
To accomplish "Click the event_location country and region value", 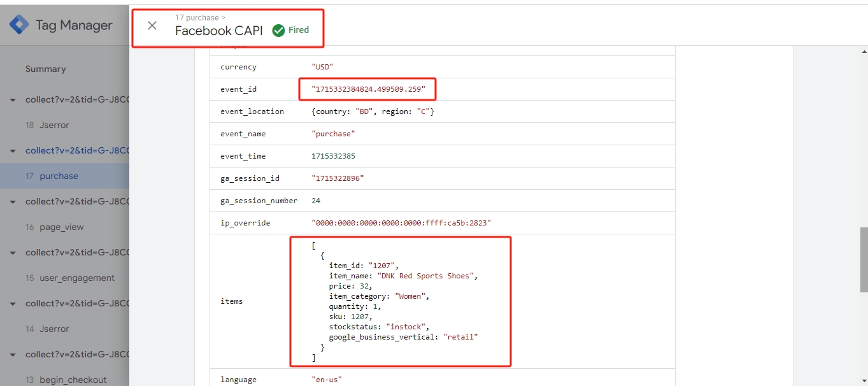I will click(x=373, y=111).
